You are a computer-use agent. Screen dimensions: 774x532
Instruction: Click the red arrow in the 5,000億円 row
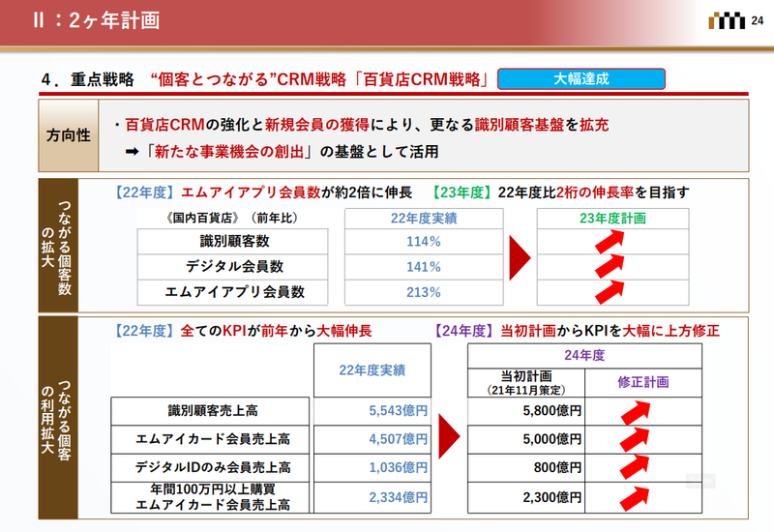coord(636,439)
